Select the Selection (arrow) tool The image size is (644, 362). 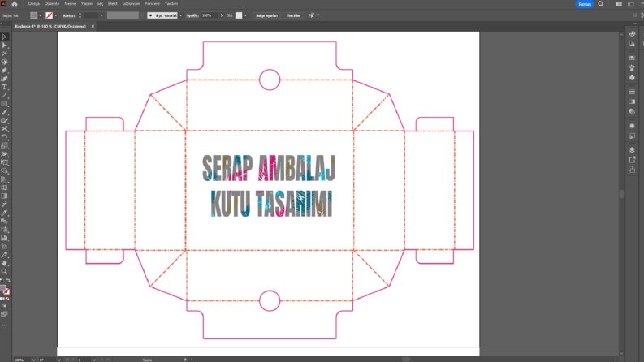5,37
